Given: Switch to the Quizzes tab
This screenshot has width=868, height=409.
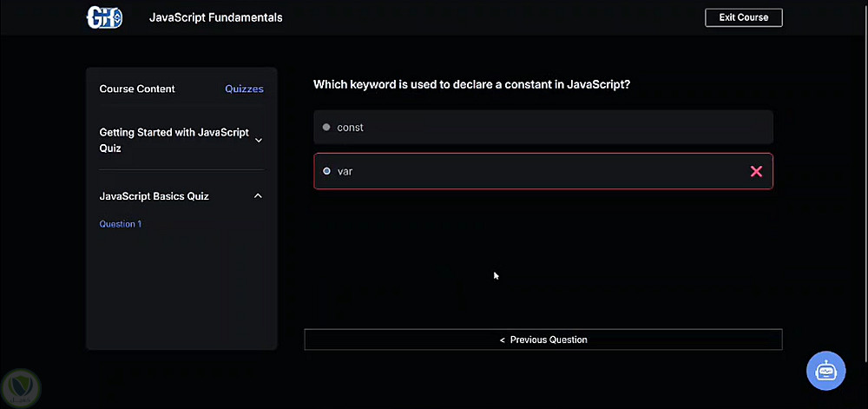Looking at the screenshot, I should click(x=244, y=89).
